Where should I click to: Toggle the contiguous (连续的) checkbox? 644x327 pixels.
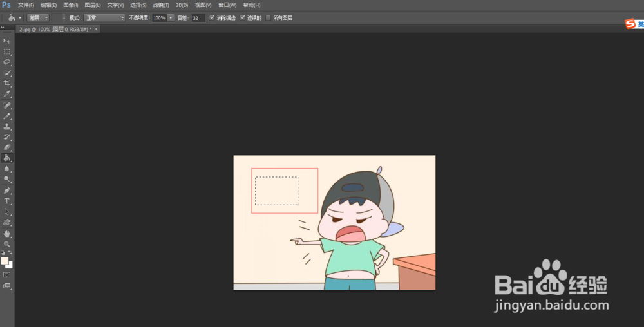pyautogui.click(x=243, y=17)
